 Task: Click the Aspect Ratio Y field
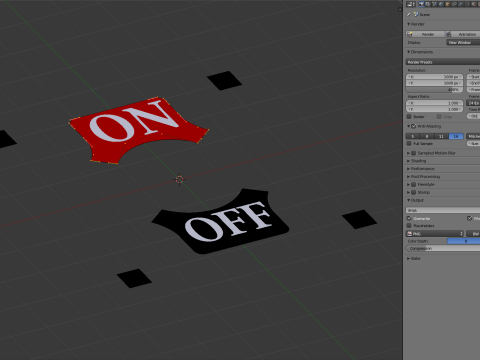[434, 109]
